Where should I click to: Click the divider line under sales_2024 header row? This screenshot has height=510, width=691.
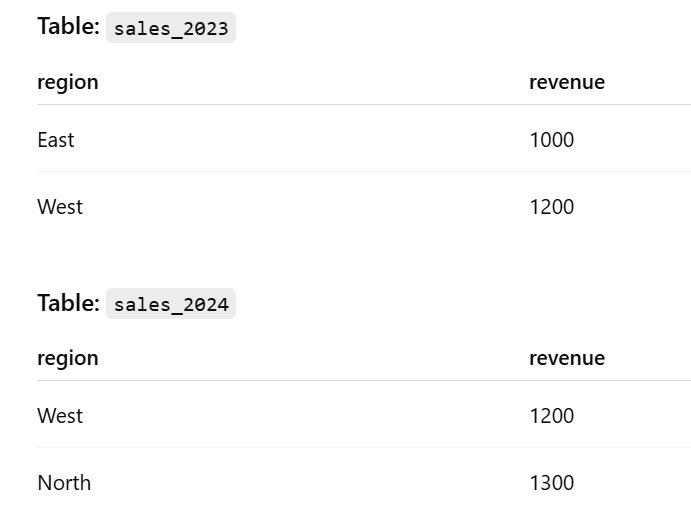point(364,380)
